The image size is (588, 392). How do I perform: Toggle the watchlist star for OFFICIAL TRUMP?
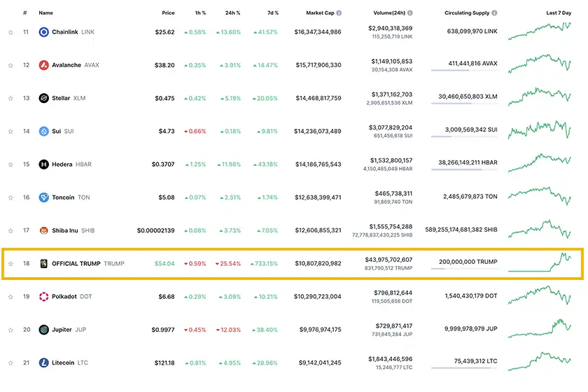[x=10, y=263]
